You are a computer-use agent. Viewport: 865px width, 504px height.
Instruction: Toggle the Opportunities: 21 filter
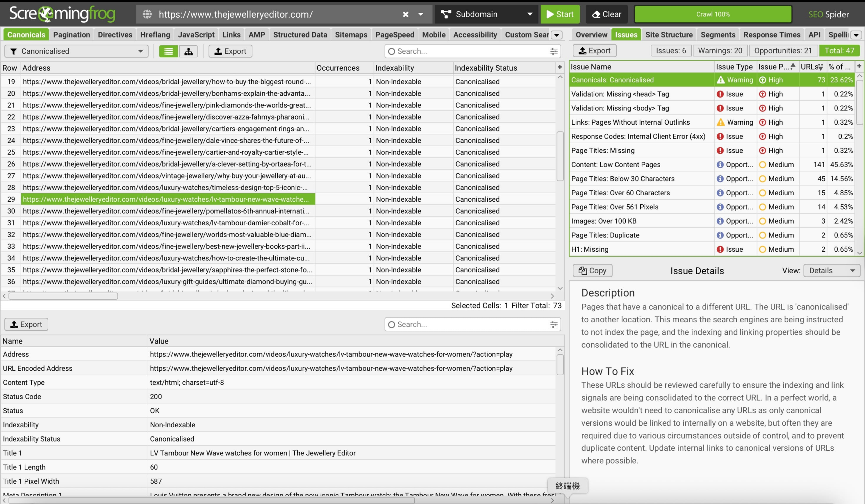783,51
